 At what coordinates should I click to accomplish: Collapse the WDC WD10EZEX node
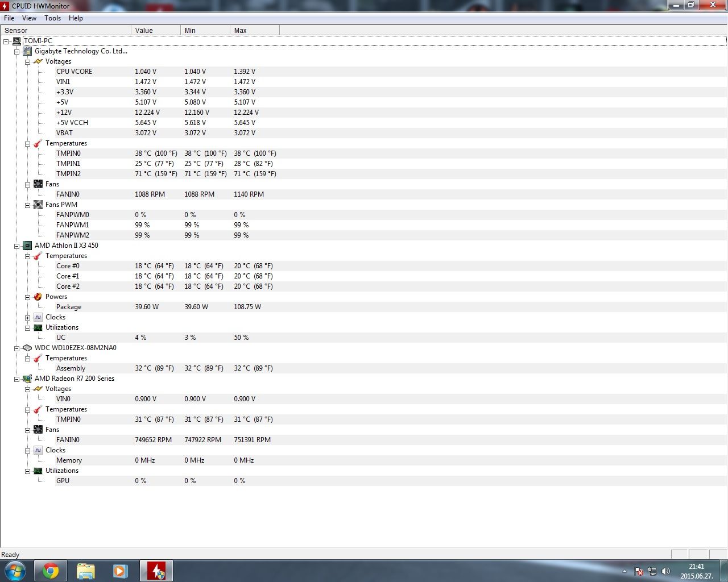(x=17, y=348)
